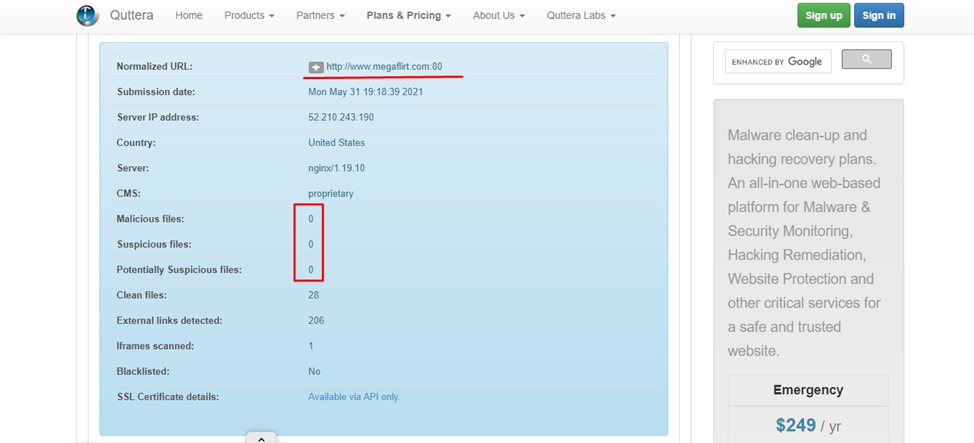
Task: Click the Submission date label
Action: coord(156,92)
